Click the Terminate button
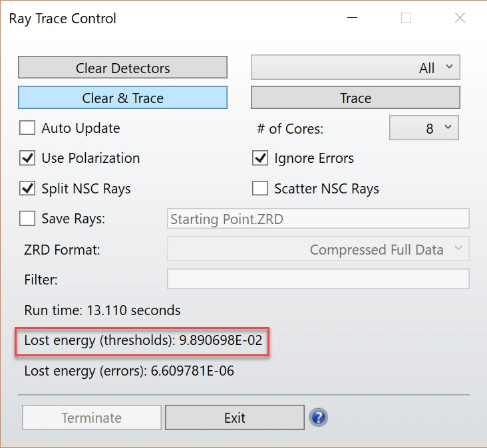The height and width of the screenshot is (448, 487). coord(92,417)
